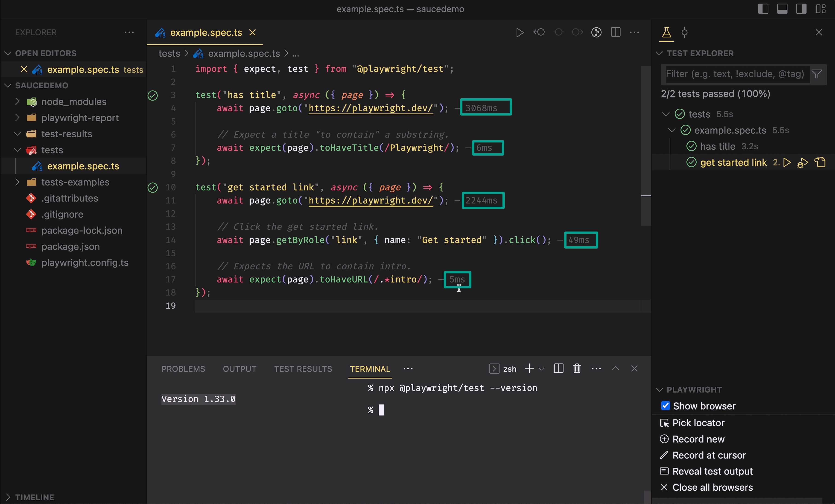
Task: Collapse the OPEN EDITORS section
Action: (x=8, y=53)
